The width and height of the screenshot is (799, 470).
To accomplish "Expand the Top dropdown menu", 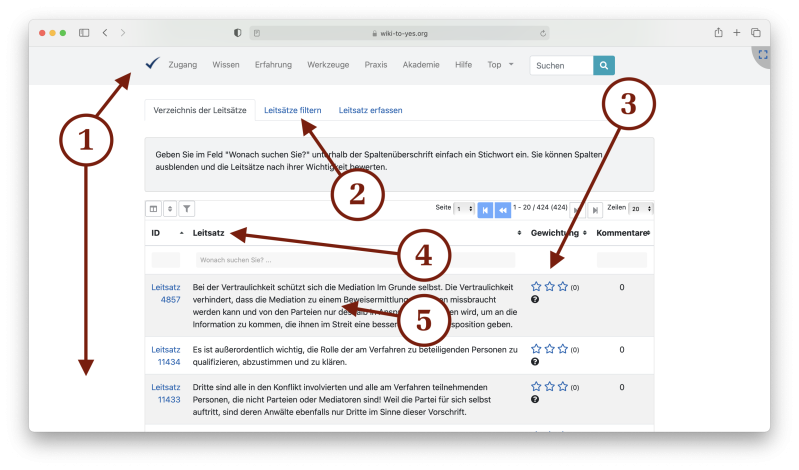I will click(499, 65).
